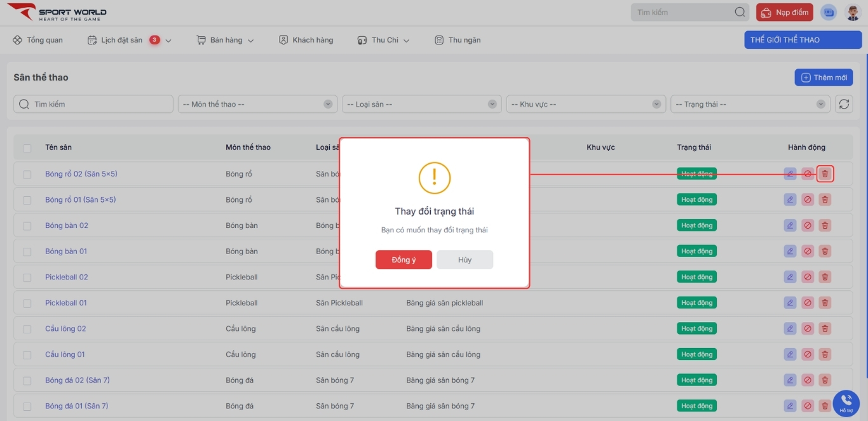Open the Bán hàng menu

[x=226, y=40]
